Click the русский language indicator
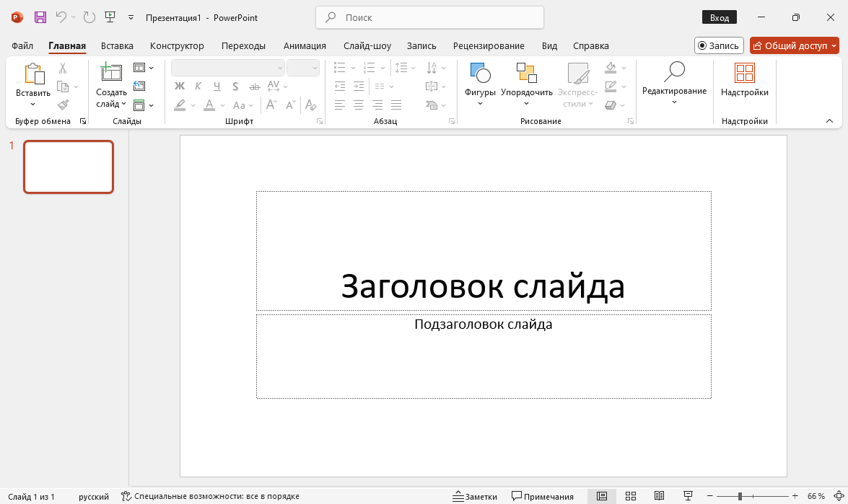848x504 pixels. click(94, 497)
